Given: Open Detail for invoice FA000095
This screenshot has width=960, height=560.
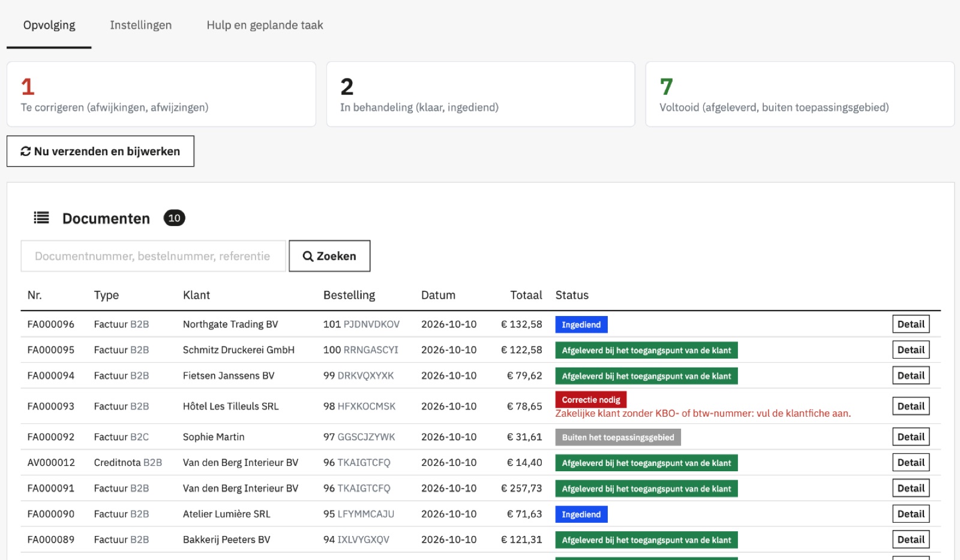Looking at the screenshot, I should tap(911, 350).
